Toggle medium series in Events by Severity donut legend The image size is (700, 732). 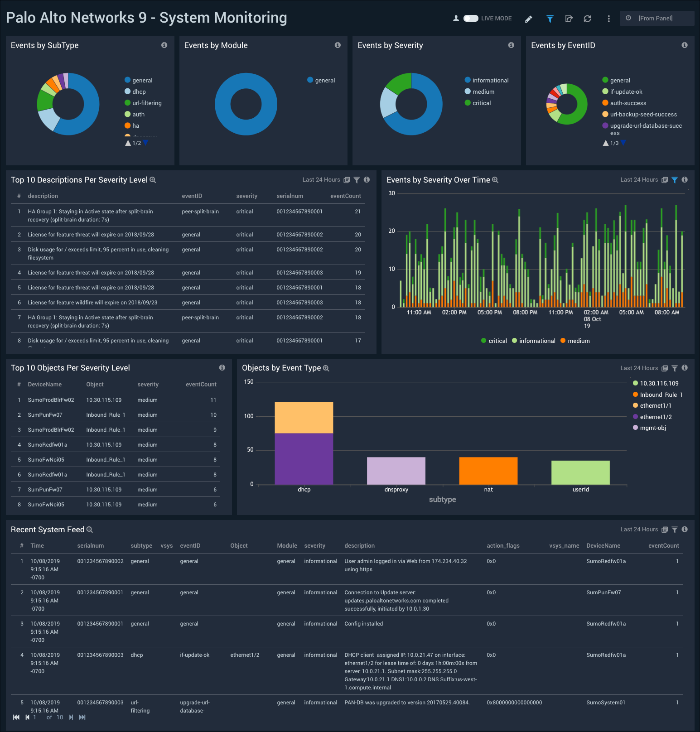click(479, 91)
